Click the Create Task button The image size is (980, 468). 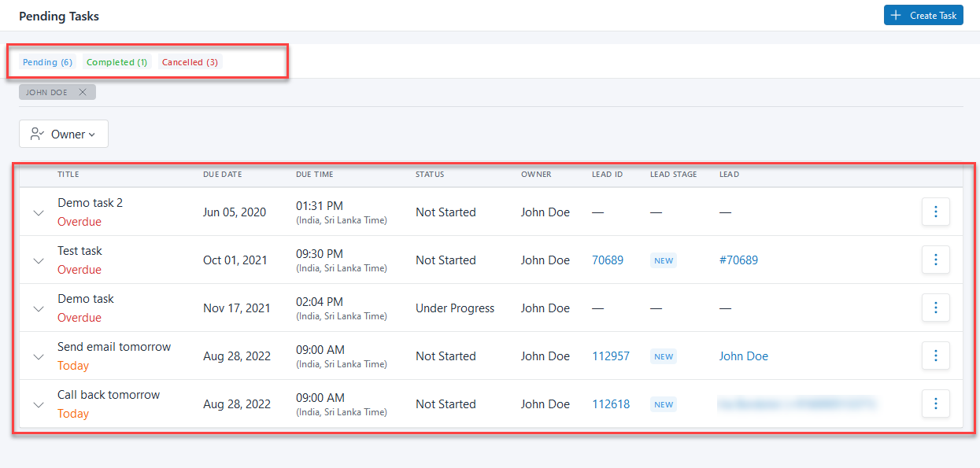923,15
